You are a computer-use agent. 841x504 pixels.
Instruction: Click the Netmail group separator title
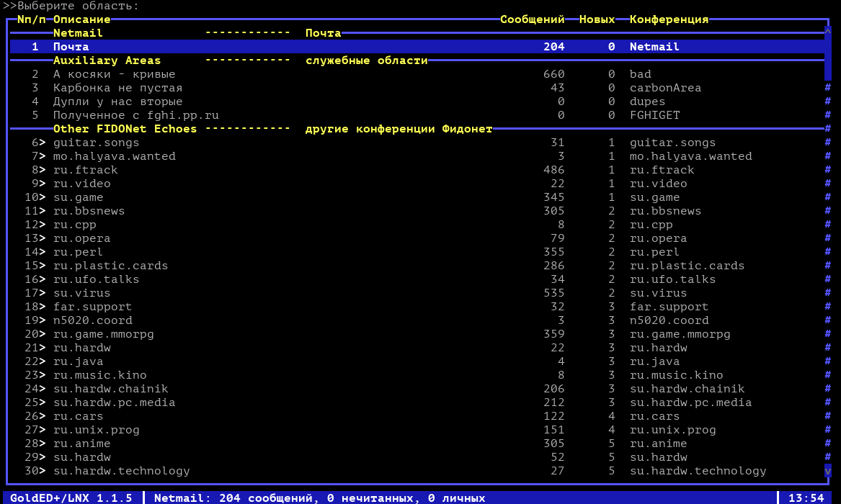pyautogui.click(x=78, y=33)
